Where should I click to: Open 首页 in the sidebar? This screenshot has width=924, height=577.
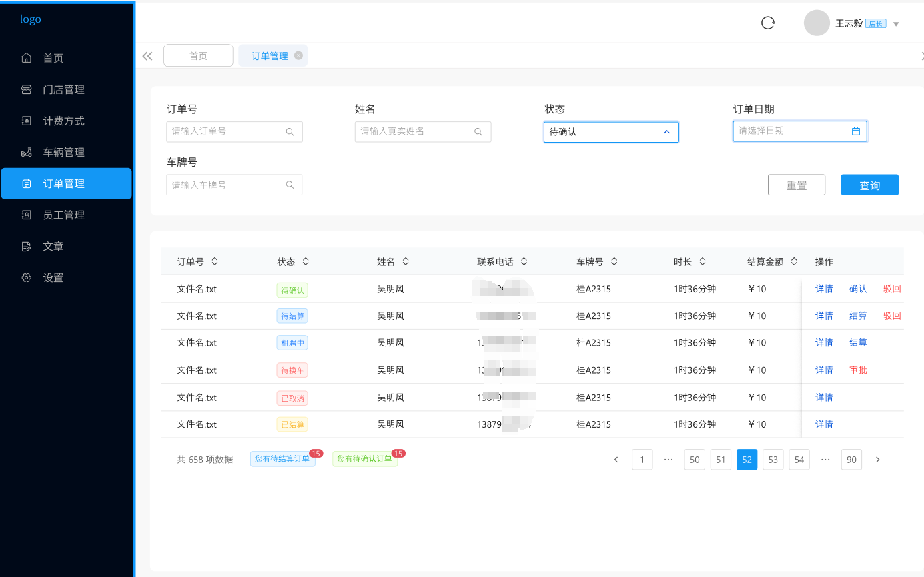pyautogui.click(x=67, y=58)
